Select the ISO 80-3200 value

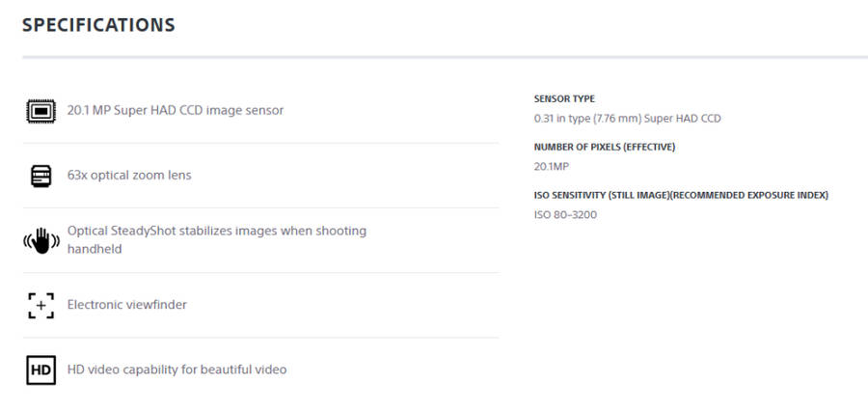tap(565, 214)
